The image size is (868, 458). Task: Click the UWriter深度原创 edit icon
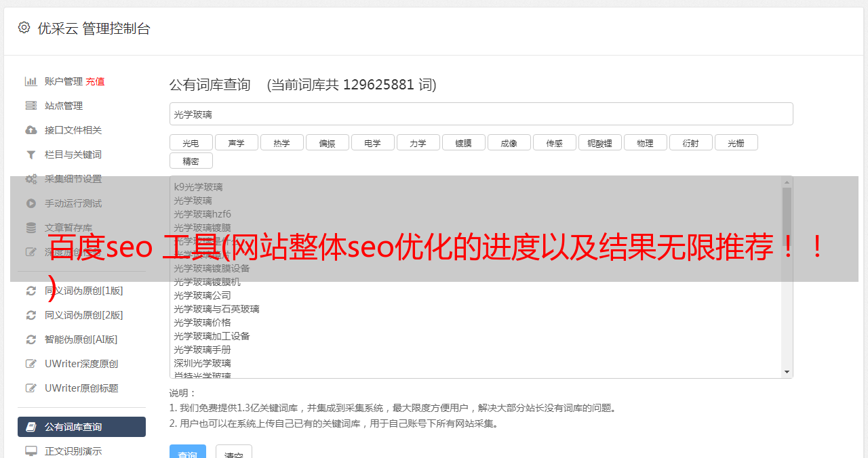(x=31, y=364)
